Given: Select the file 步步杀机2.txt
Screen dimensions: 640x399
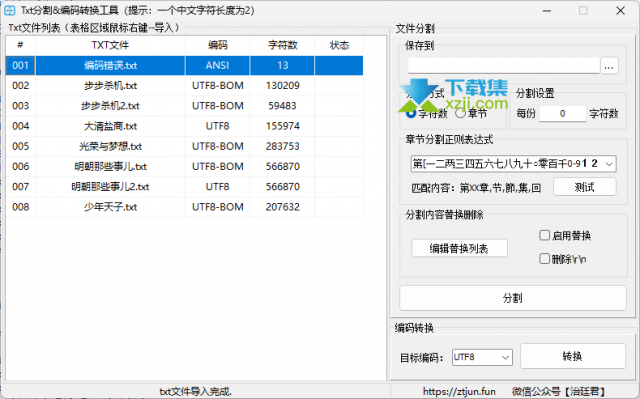Looking at the screenshot, I should 110,106.
